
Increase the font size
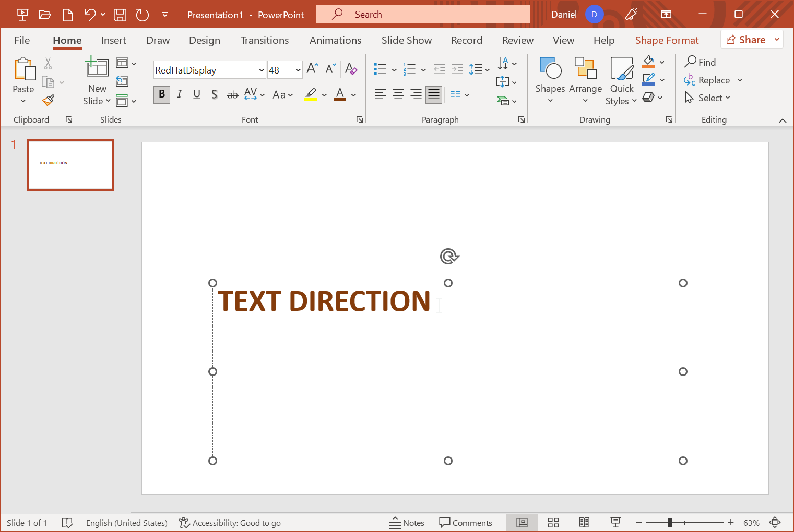click(x=312, y=68)
